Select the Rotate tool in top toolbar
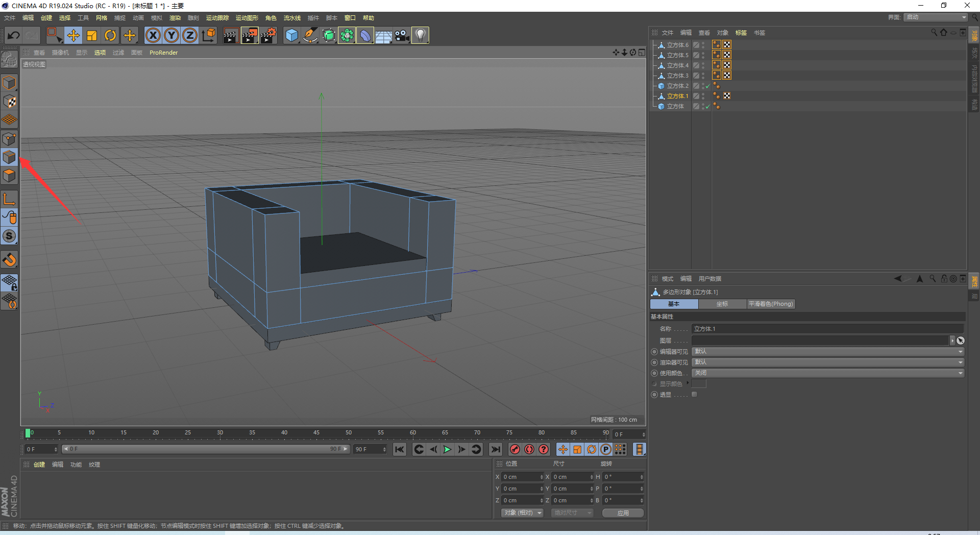The image size is (980, 535). [x=110, y=35]
